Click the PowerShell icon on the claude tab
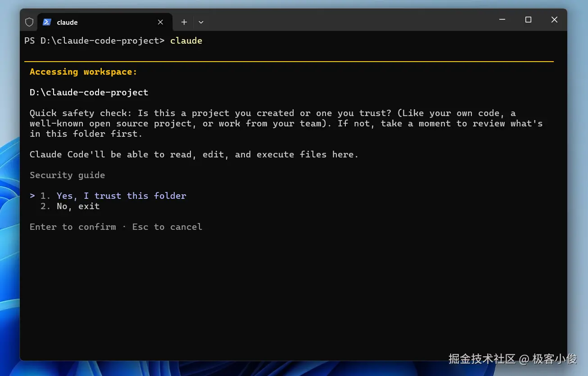Image resolution: width=588 pixels, height=376 pixels. coord(47,22)
